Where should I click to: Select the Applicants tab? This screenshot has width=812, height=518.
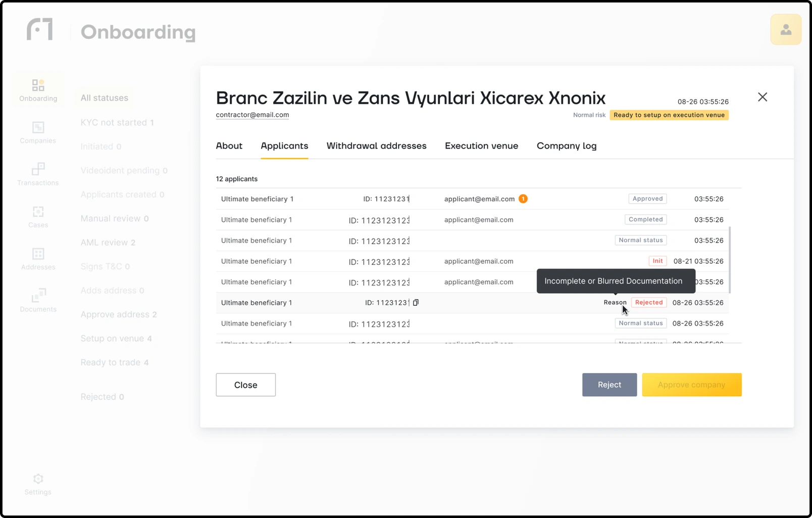(284, 146)
